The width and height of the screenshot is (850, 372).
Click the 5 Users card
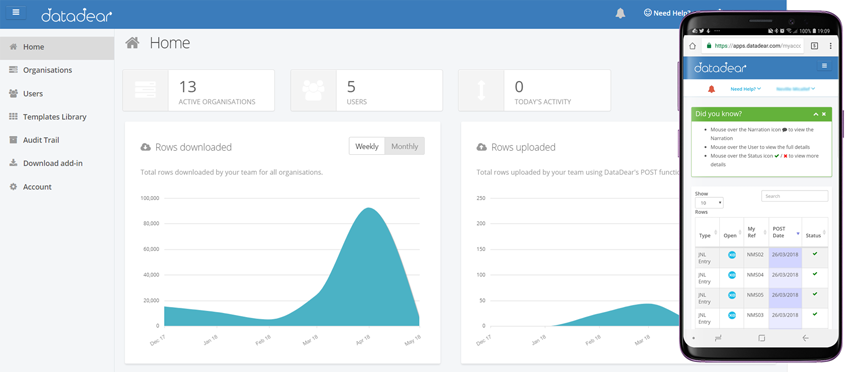366,90
